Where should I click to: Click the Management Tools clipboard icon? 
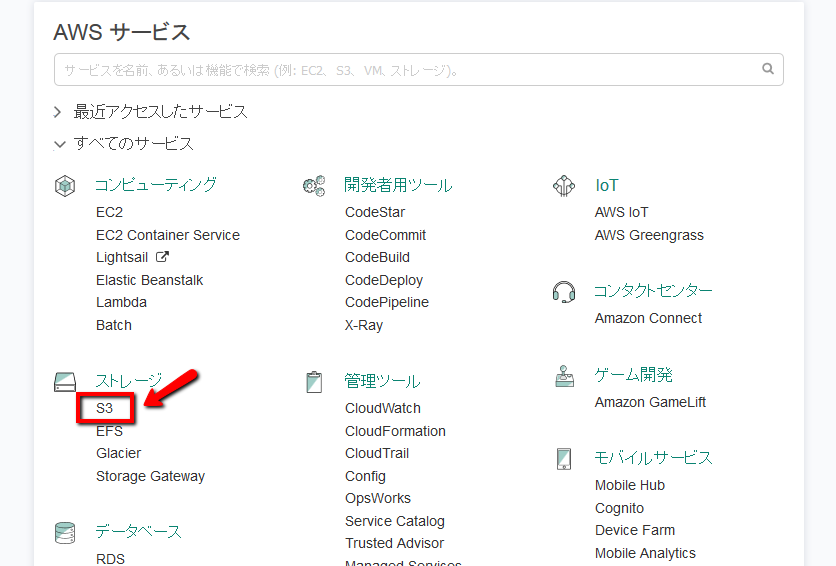click(x=314, y=381)
